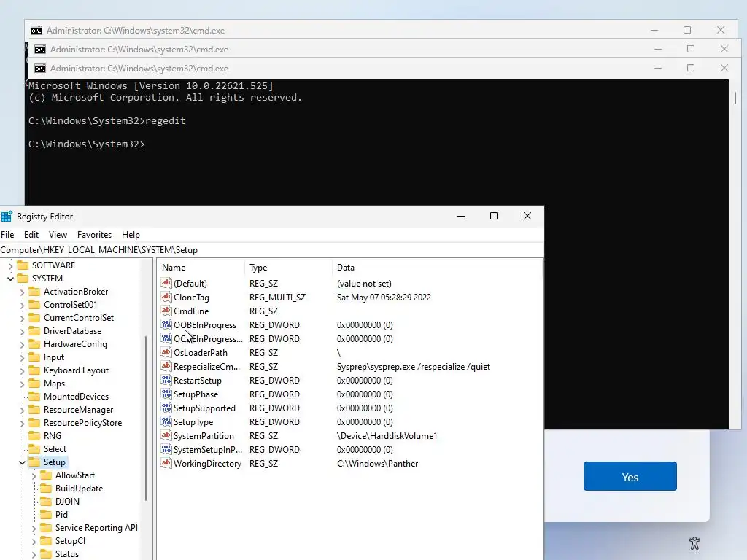Click the string icon beside OsLoaderPath
Screen dimensions: 747x560
pos(166,352)
